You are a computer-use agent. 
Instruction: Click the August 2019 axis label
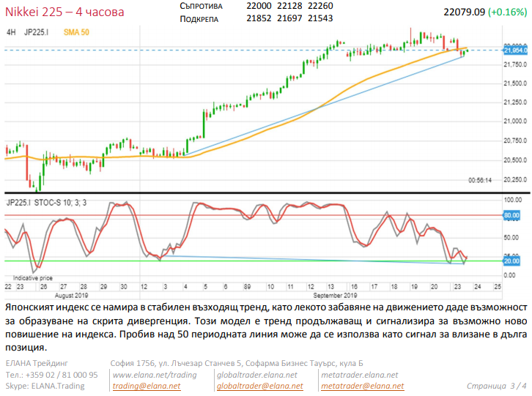point(71,295)
